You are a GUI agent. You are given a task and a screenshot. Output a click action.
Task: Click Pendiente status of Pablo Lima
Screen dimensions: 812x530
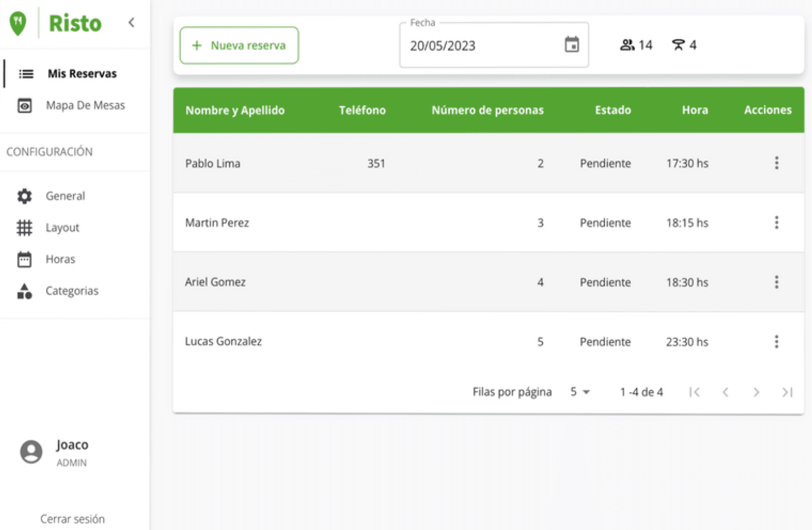(x=605, y=163)
